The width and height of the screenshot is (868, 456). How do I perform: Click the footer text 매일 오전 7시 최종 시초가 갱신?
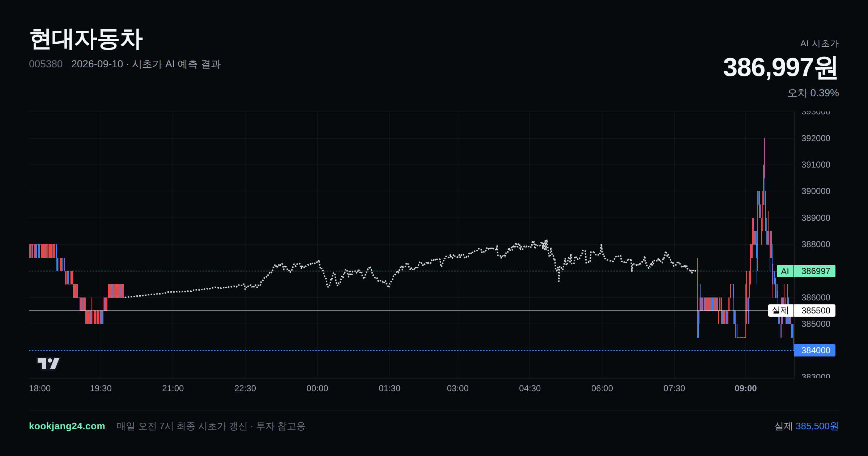click(x=182, y=426)
